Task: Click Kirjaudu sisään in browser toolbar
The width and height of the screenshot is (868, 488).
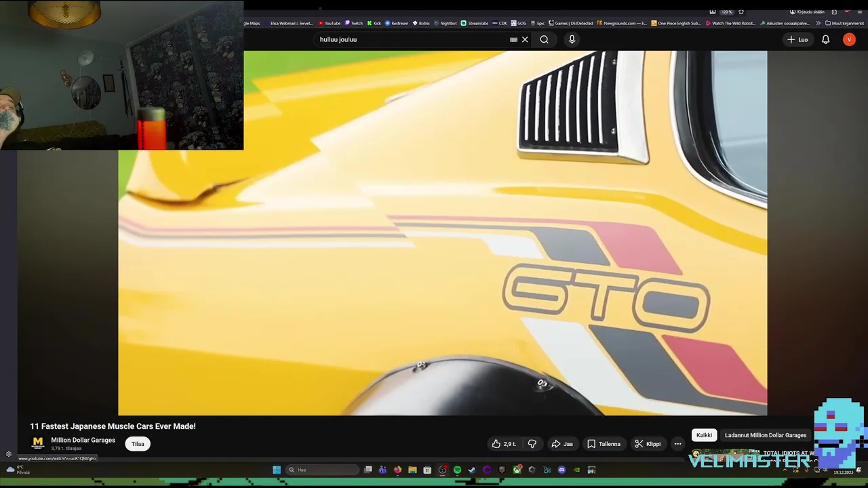Action: point(807,12)
